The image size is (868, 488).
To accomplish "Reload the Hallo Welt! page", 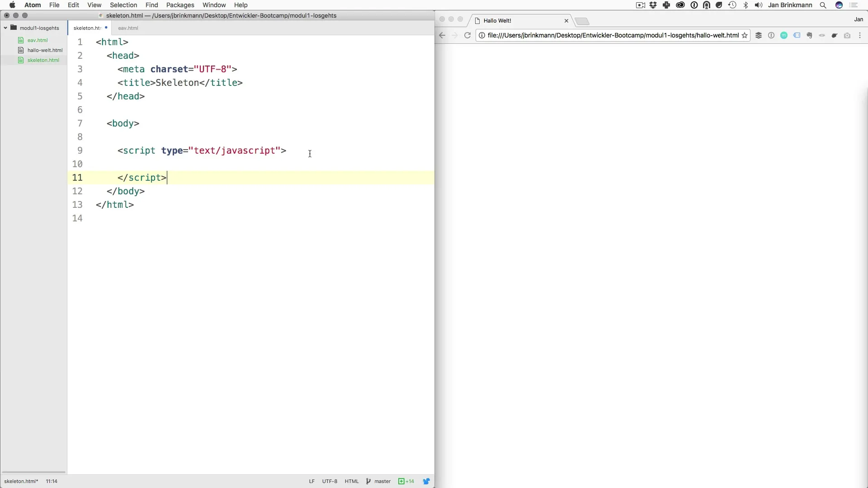I will (468, 35).
